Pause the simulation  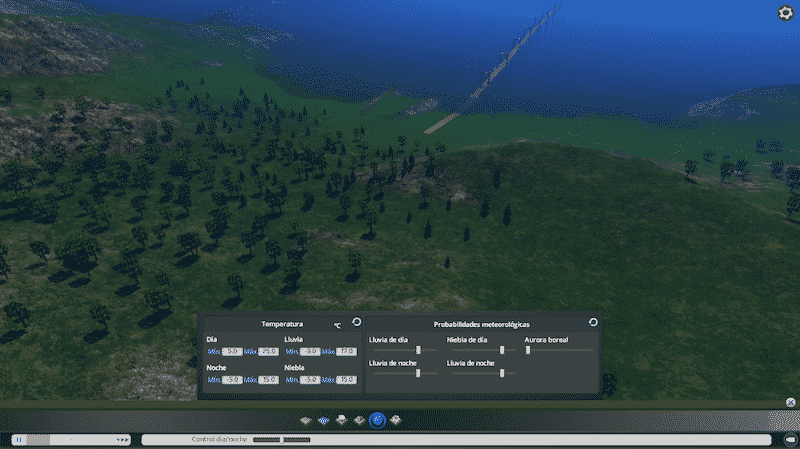[x=19, y=439]
